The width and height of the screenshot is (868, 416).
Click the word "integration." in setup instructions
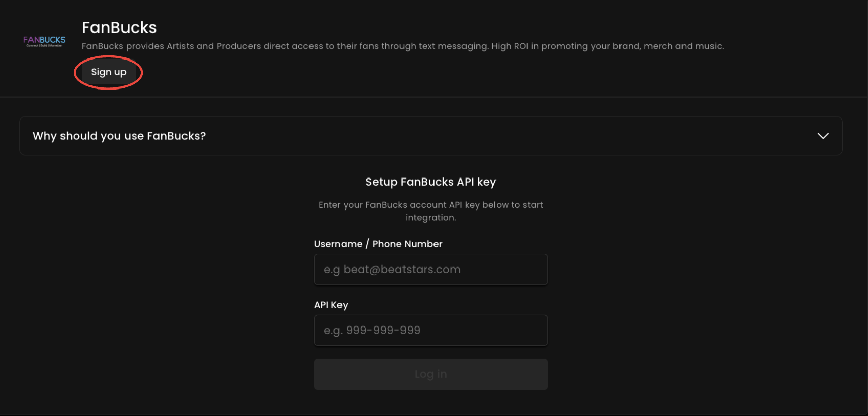(430, 218)
